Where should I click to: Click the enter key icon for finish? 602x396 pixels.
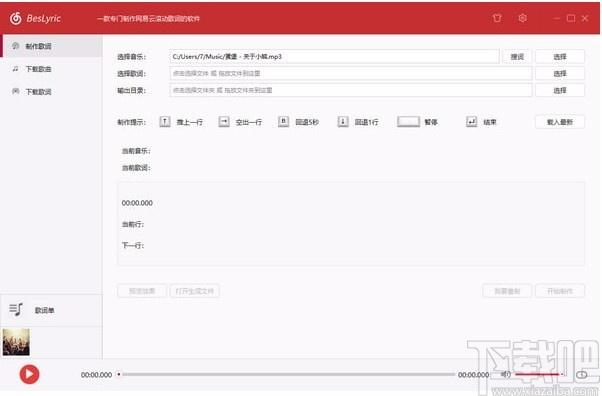[x=471, y=122]
